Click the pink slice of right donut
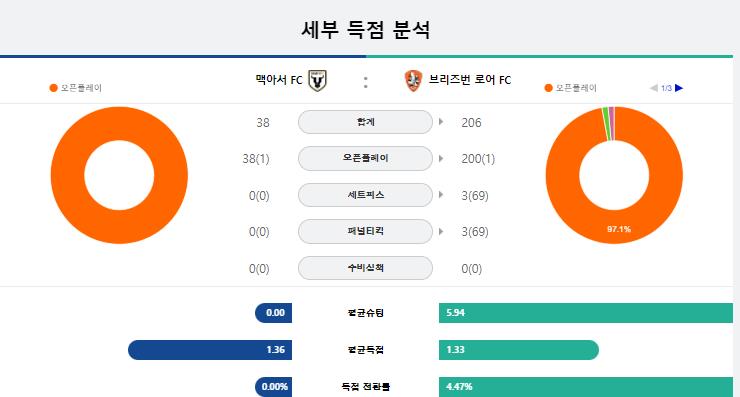The image size is (740, 397). click(x=612, y=123)
